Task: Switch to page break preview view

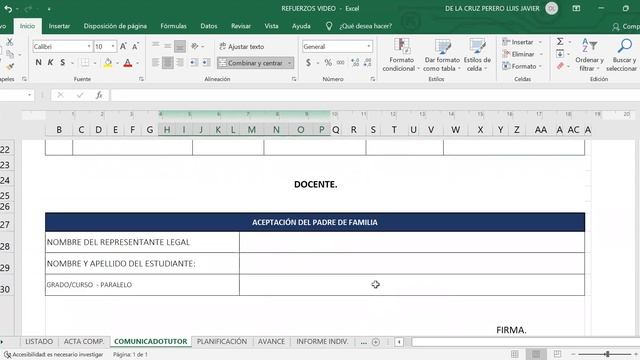Action: [x=557, y=354]
